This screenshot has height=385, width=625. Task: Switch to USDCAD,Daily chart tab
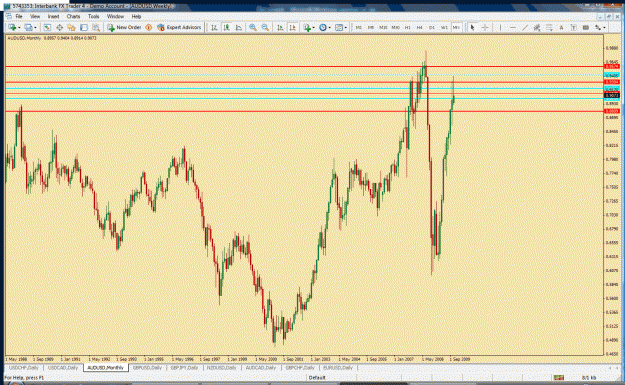63,367
